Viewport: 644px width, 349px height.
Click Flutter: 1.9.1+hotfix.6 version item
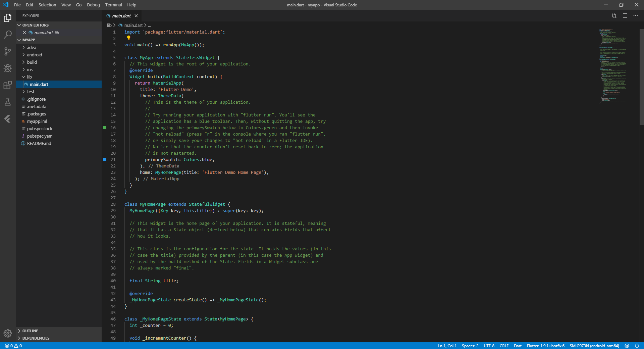545,346
